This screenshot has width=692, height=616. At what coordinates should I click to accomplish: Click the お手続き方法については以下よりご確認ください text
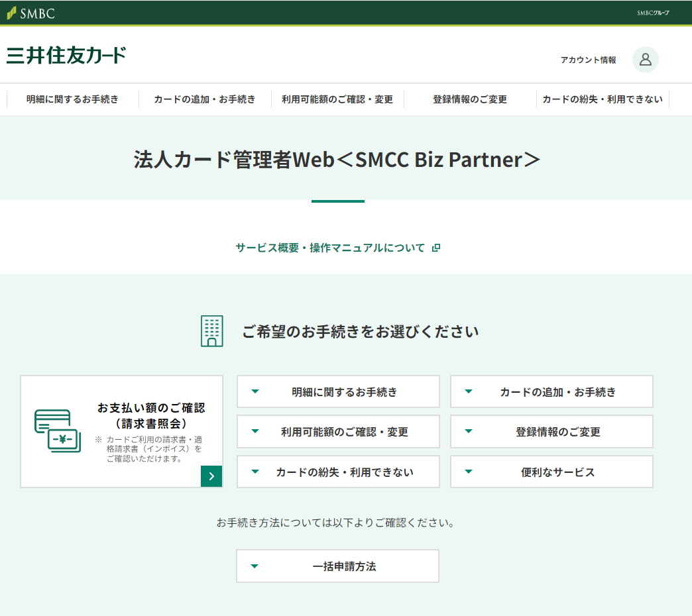point(336,523)
